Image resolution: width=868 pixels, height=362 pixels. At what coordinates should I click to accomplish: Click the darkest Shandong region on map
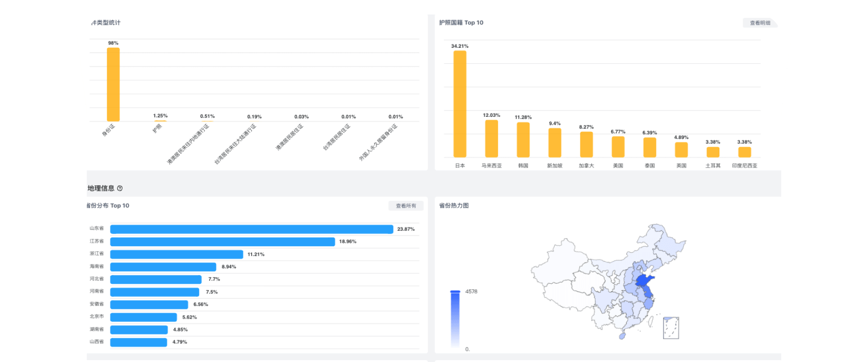pos(644,280)
